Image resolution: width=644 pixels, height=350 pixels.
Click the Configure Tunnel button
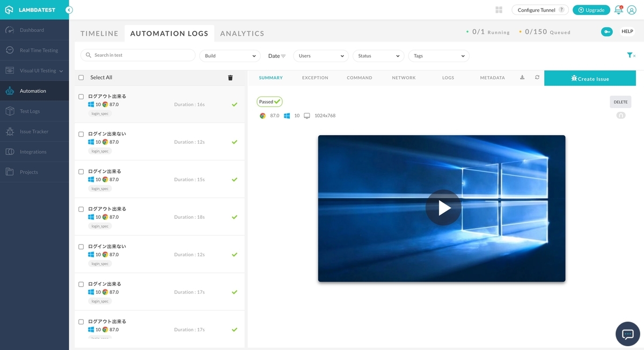click(x=540, y=10)
